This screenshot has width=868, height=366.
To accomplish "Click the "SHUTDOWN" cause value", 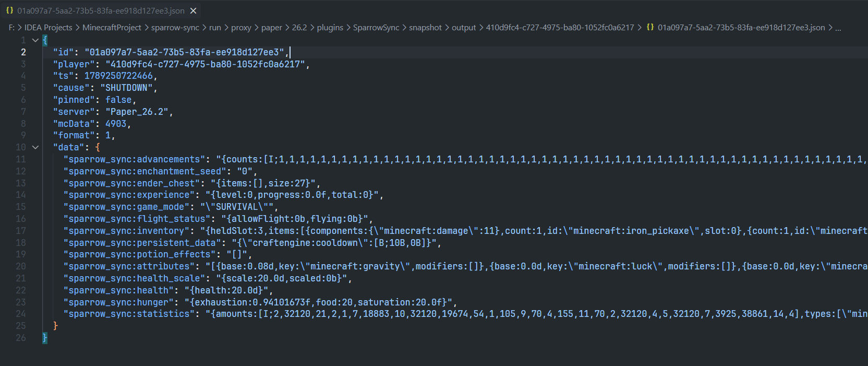I will [126, 88].
